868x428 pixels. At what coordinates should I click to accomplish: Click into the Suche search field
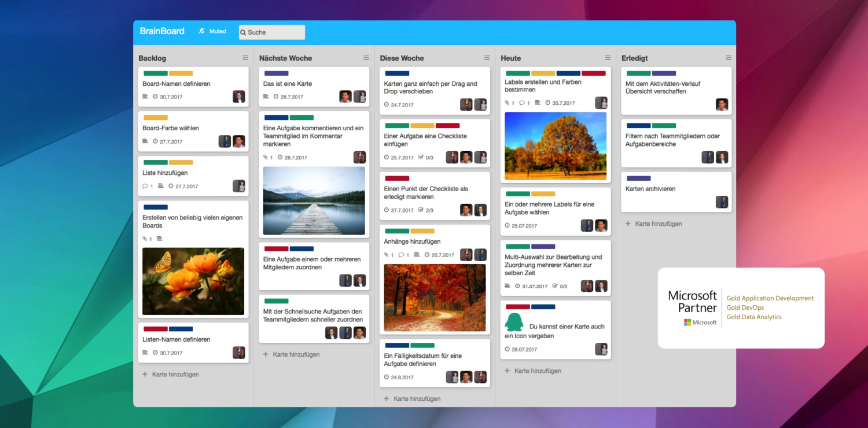tap(272, 32)
